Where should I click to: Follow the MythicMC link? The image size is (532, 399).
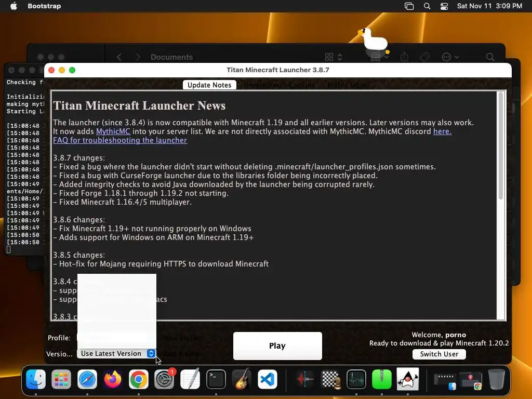pos(113,131)
